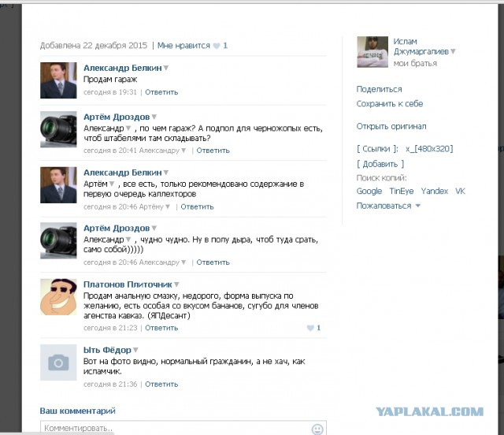Open Платонов Плиточник's cartoon avatar
Image resolution: width=504 pixels, height=435 pixels.
coord(58,297)
